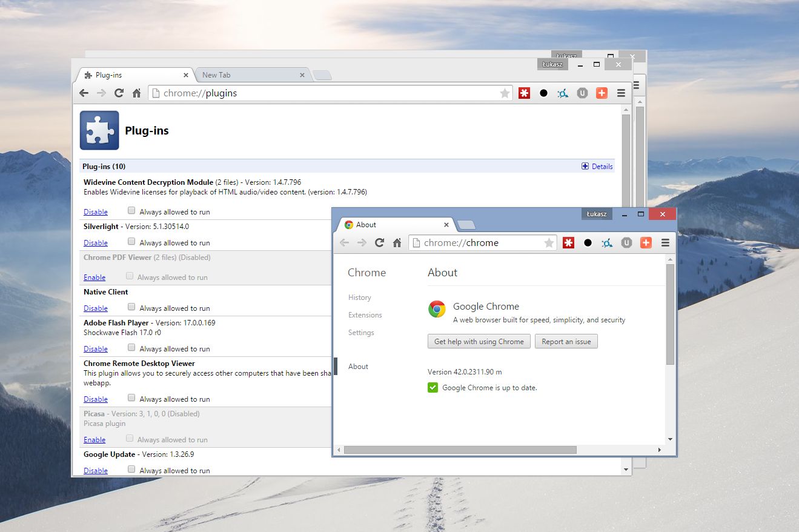Open Chrome menu in Plug-ins window
799x532 pixels.
(x=621, y=93)
